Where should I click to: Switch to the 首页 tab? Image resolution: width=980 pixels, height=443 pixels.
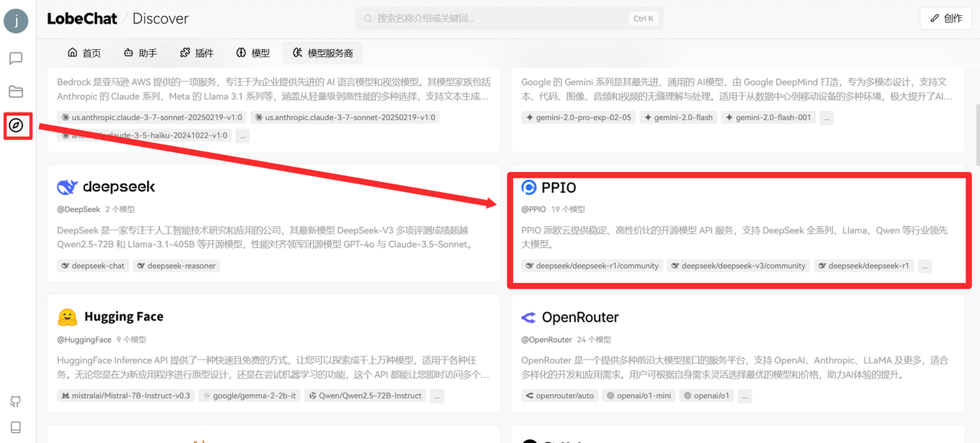pos(84,53)
